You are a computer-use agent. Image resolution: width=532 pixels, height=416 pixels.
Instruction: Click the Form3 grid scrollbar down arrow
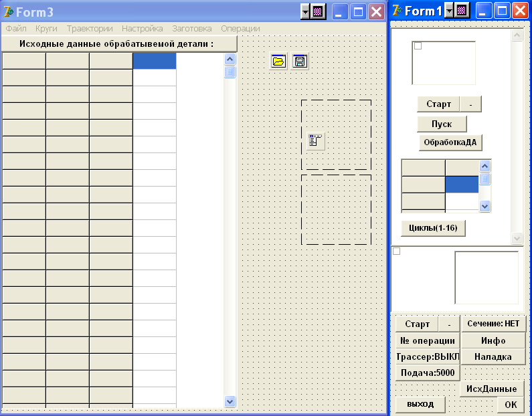230,402
